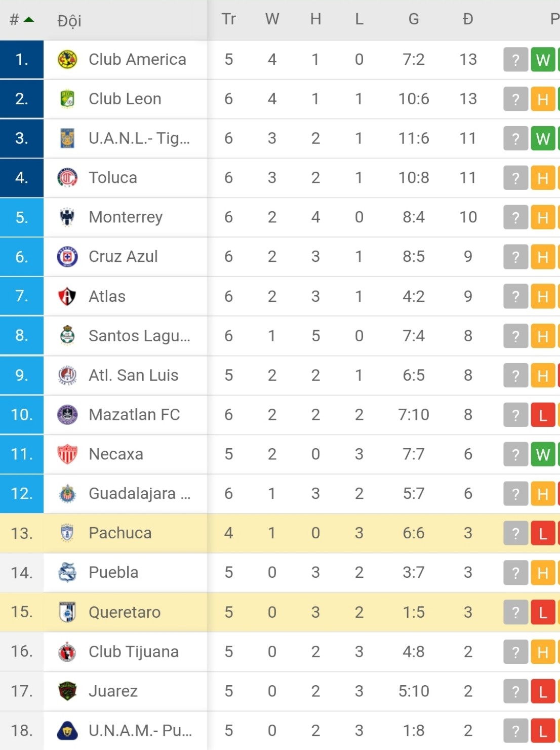The width and height of the screenshot is (560, 750).
Task: Open the question-mark next match indicator for Club Leon
Action: [x=515, y=99]
